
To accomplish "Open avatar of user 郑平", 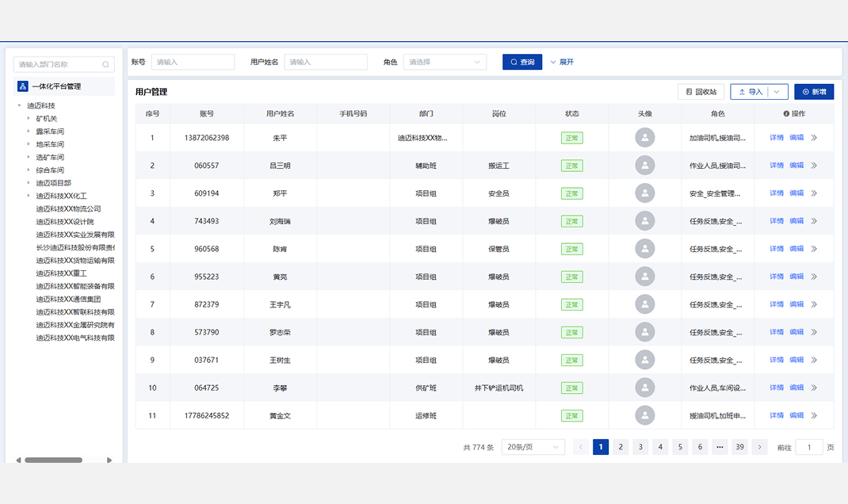I will (644, 193).
